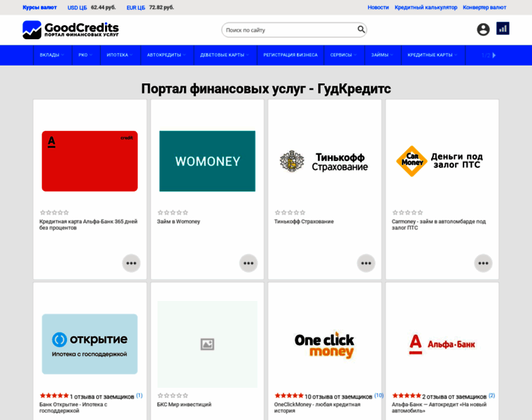Viewport: 532px width, 420px height.
Task: Expand the Дебетовые карты menu
Action: tap(225, 55)
